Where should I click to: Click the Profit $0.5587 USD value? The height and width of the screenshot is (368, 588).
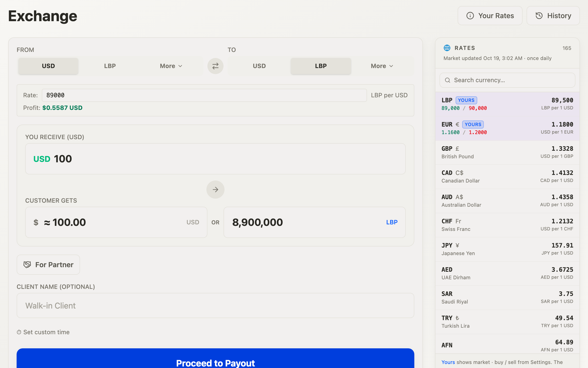tap(62, 108)
